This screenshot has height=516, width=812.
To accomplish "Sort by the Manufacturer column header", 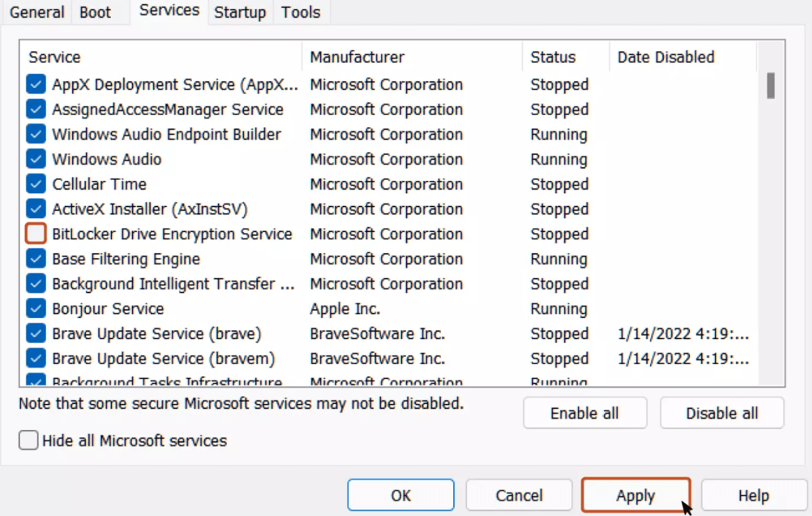I will click(357, 57).
